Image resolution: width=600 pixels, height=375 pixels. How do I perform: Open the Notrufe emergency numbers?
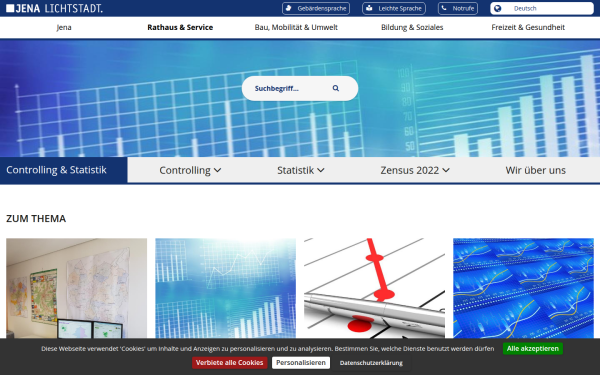[458, 8]
